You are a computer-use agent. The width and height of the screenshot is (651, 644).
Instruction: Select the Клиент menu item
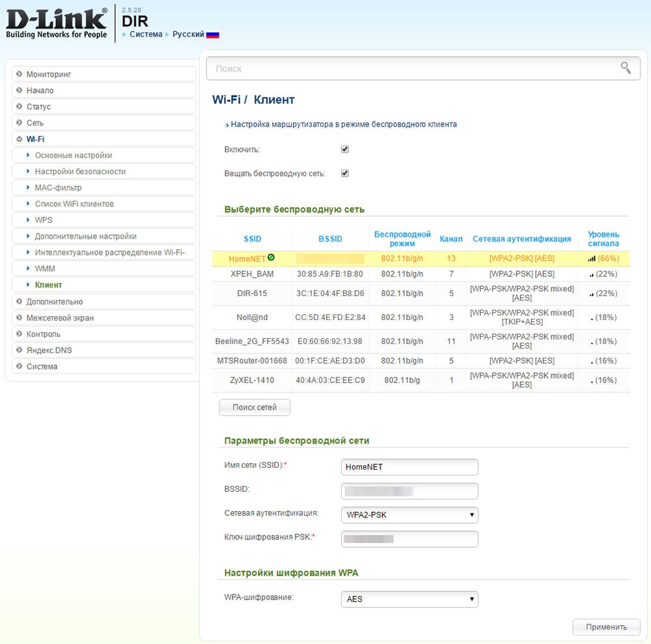coord(104,285)
